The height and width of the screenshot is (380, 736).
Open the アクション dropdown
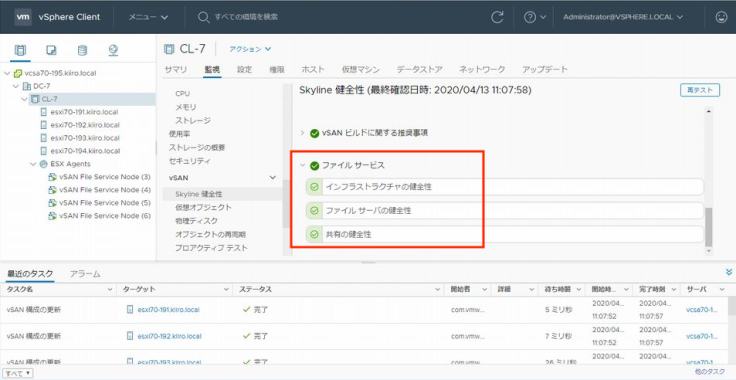click(250, 49)
